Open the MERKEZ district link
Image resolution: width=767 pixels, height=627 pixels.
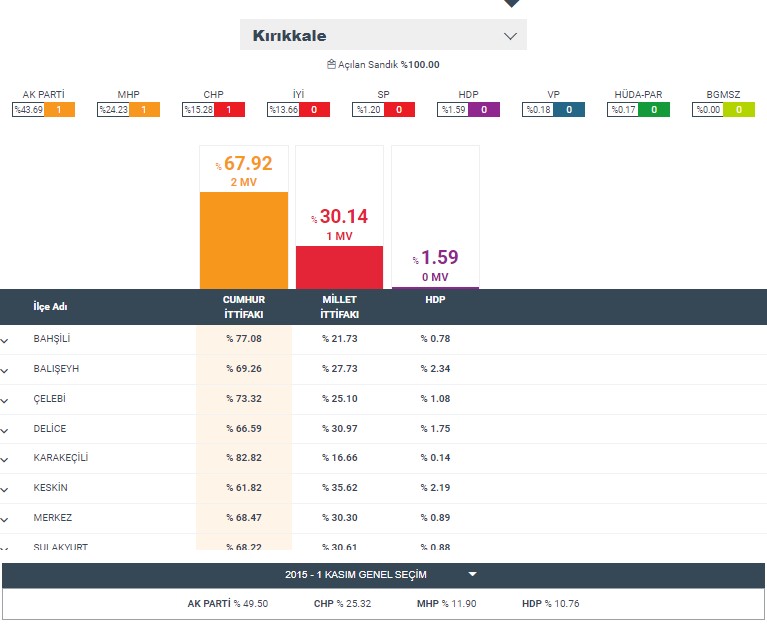point(52,517)
